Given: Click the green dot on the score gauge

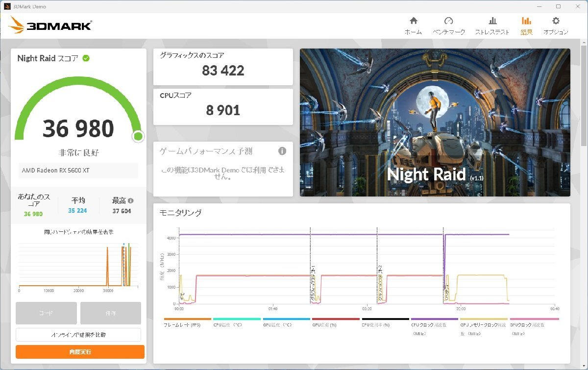Looking at the screenshot, I should pyautogui.click(x=138, y=136).
